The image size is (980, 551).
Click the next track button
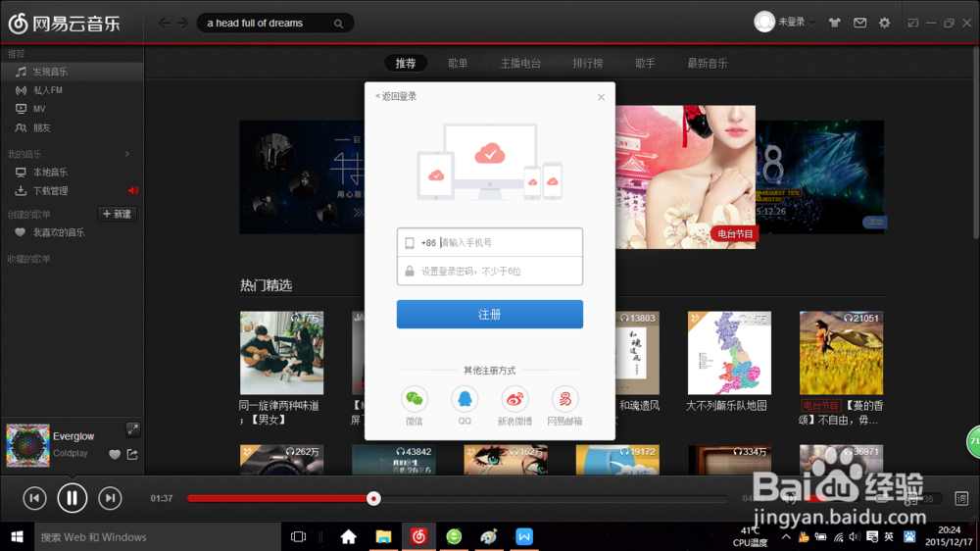(x=110, y=498)
